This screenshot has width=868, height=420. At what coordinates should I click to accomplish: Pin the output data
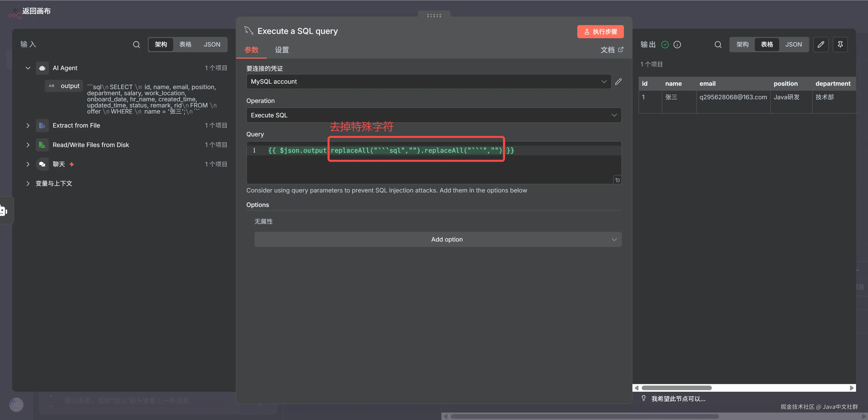click(840, 45)
